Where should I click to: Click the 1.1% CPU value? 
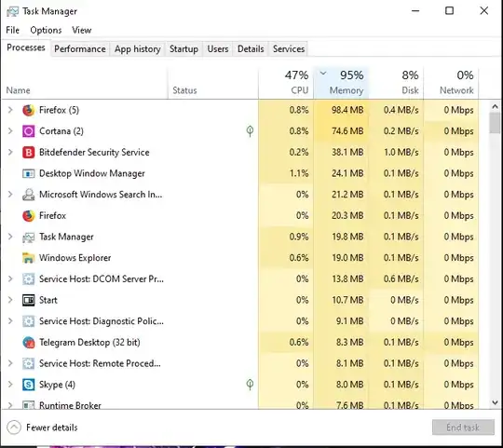pos(299,173)
